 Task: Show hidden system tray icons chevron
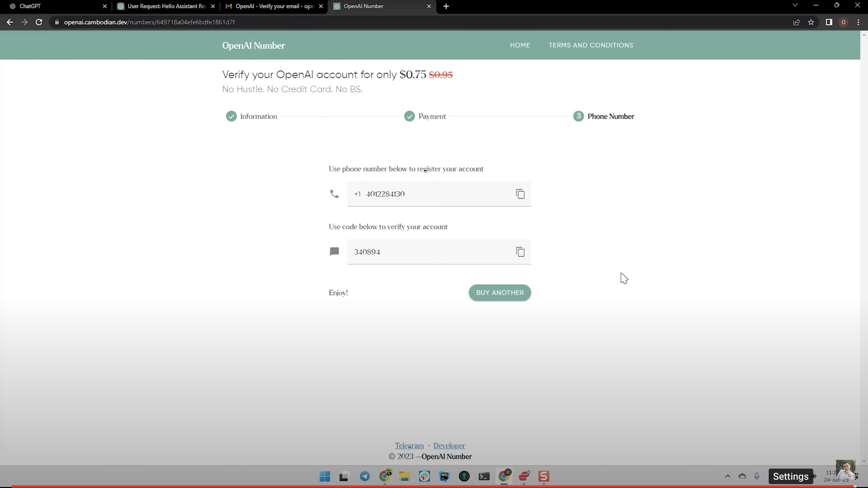coord(728,476)
